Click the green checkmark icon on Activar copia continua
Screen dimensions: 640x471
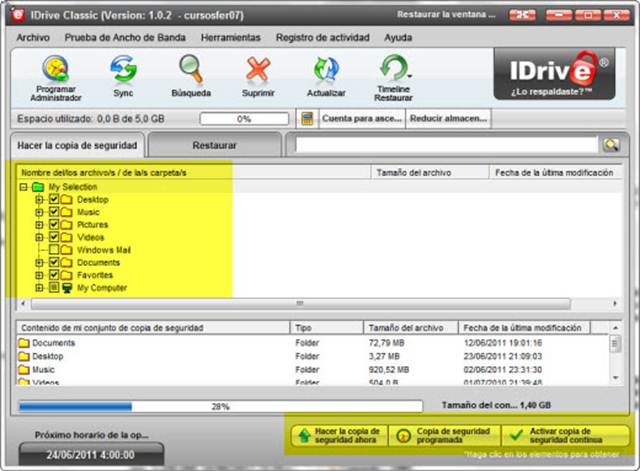tap(516, 435)
